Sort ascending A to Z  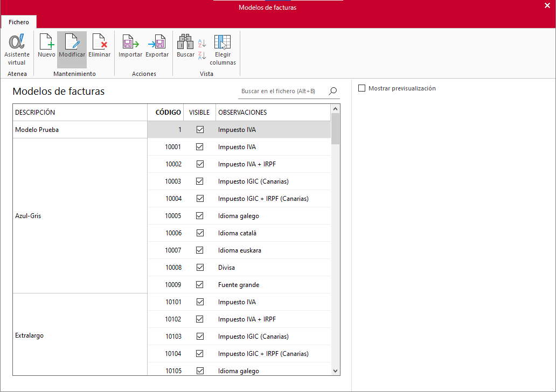(201, 43)
